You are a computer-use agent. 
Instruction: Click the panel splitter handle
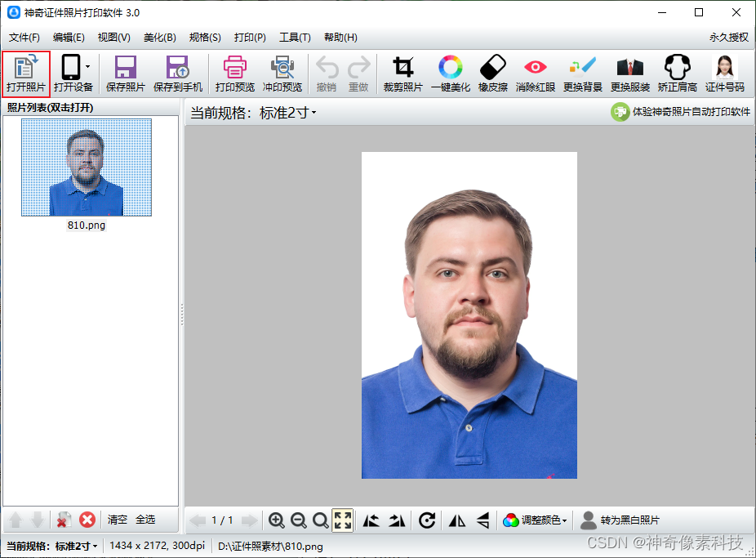click(182, 315)
